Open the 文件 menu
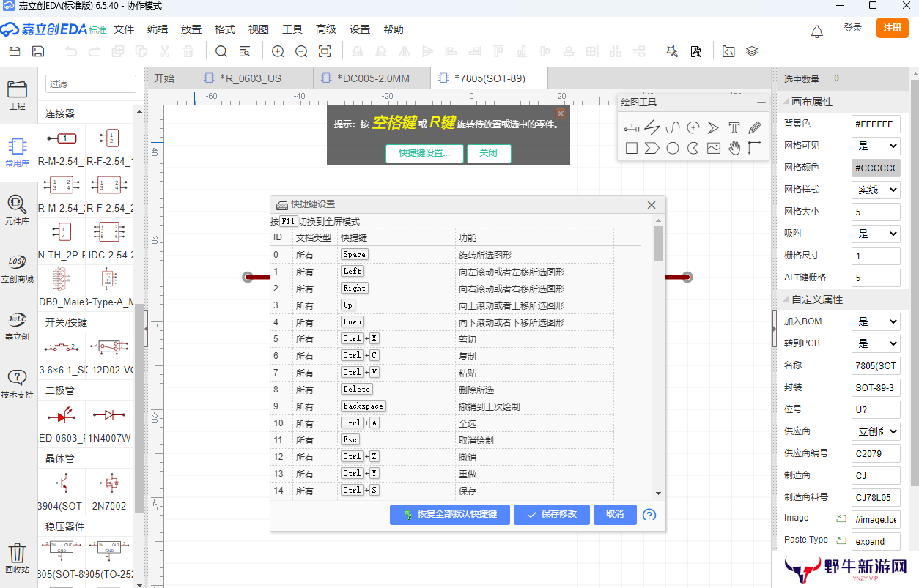This screenshot has width=919, height=588. pyautogui.click(x=124, y=29)
